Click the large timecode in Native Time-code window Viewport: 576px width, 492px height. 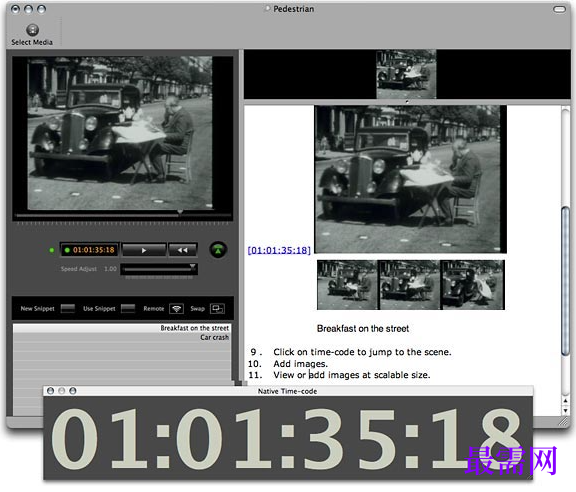[286, 438]
